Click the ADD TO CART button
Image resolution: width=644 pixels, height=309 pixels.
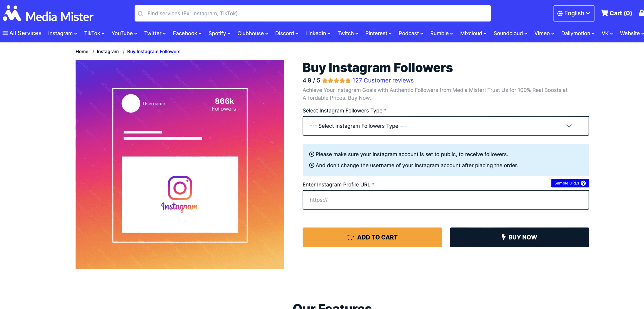(372, 237)
